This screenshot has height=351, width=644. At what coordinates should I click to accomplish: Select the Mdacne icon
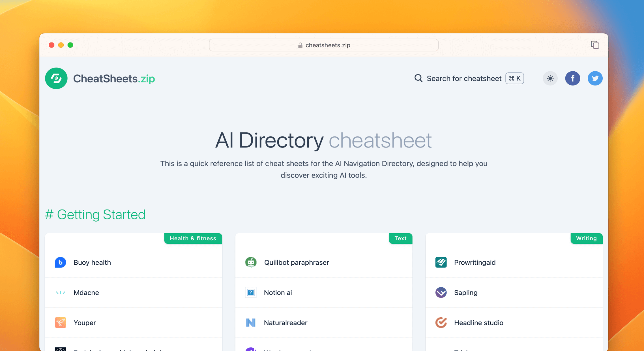60,292
